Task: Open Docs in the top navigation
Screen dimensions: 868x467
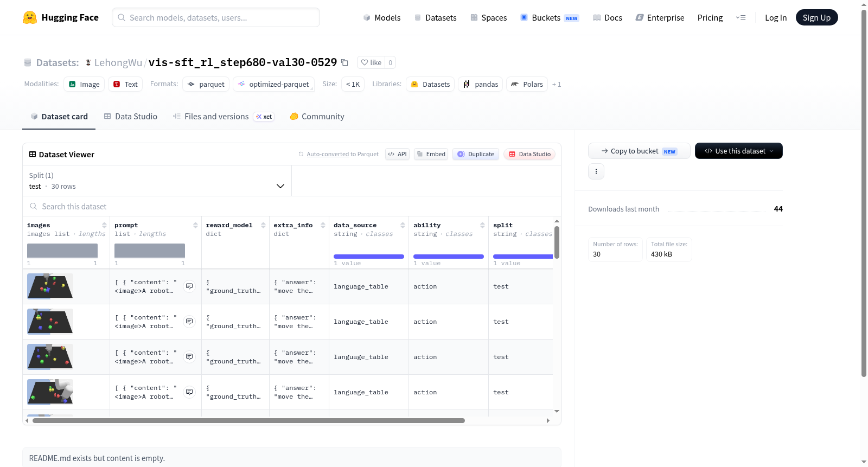Action: [608, 17]
